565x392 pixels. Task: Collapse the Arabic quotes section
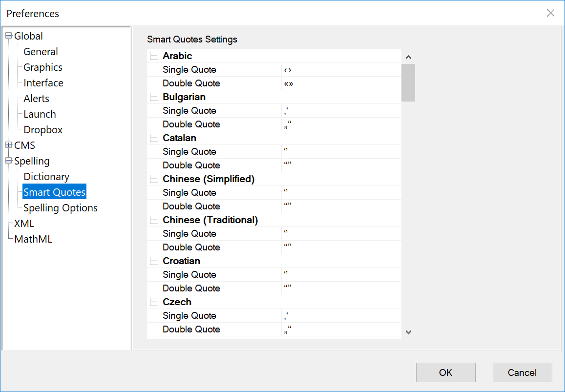153,56
